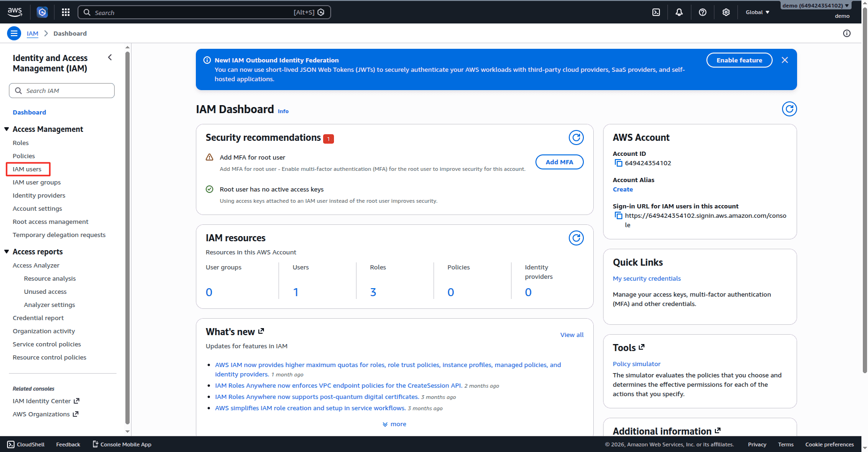
Task: Collapse the Access Management section
Action: [x=7, y=129]
